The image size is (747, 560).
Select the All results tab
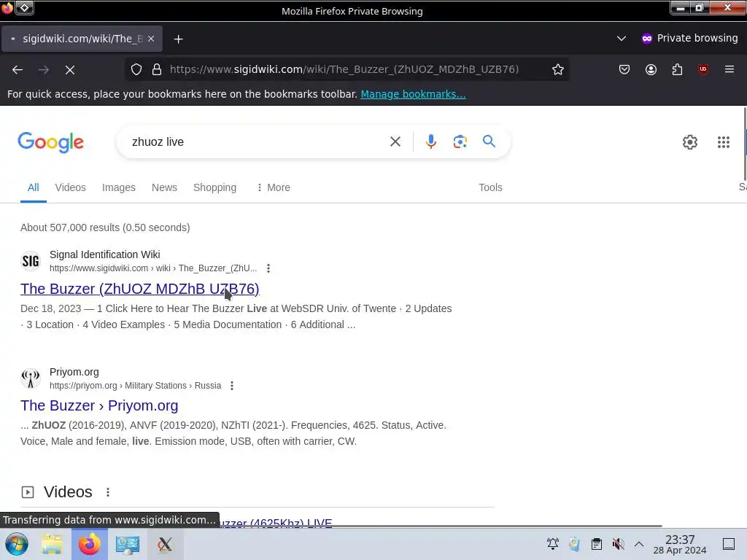click(34, 187)
